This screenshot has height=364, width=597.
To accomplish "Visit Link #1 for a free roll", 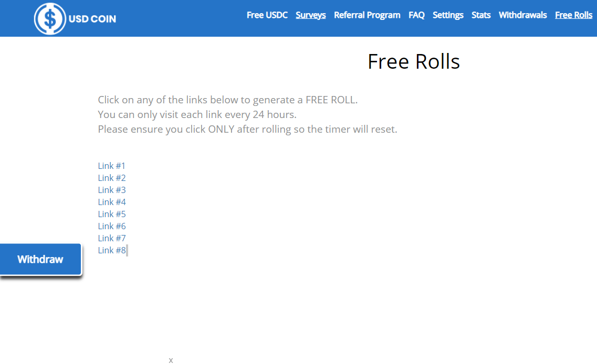I will (111, 166).
